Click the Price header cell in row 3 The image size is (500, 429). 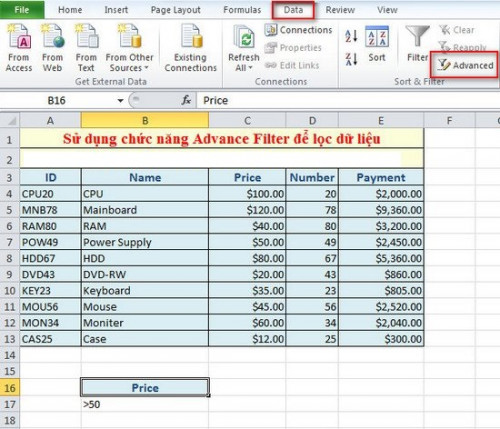(247, 177)
